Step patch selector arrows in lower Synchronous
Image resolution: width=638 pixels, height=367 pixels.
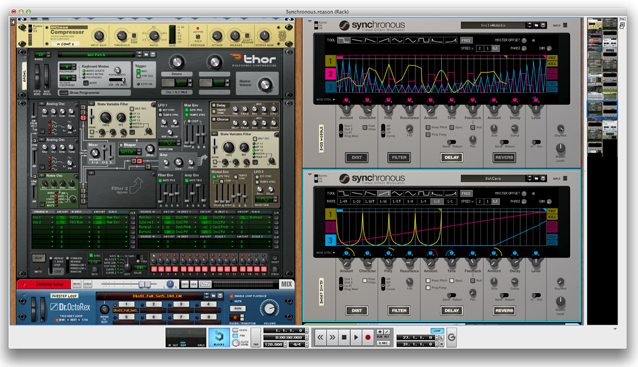click(x=529, y=178)
